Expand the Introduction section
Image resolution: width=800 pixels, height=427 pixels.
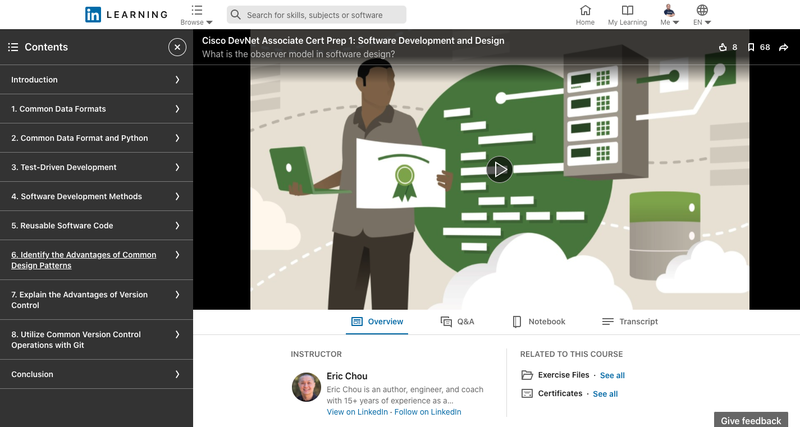(96, 80)
